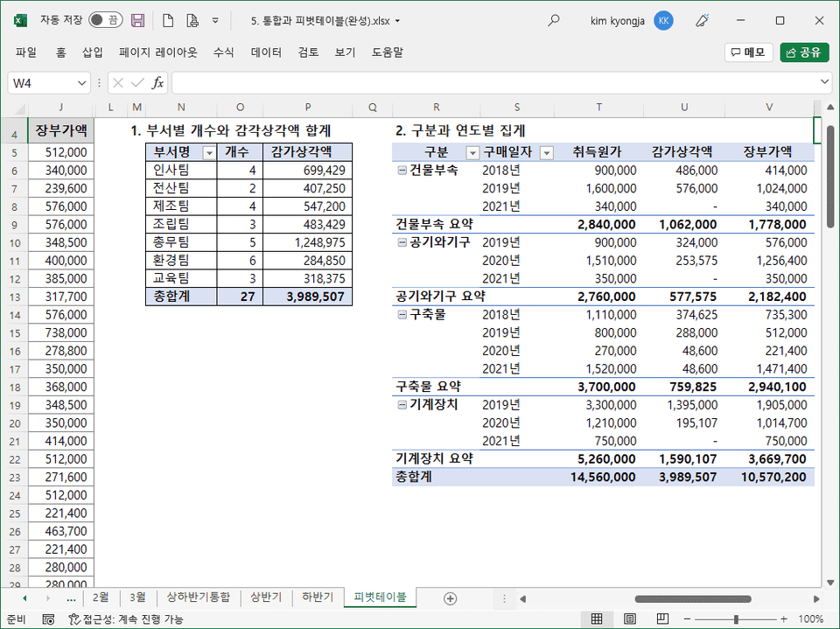Toggle the AutoSave switch
Screen dimensions: 840x629
(106, 20)
